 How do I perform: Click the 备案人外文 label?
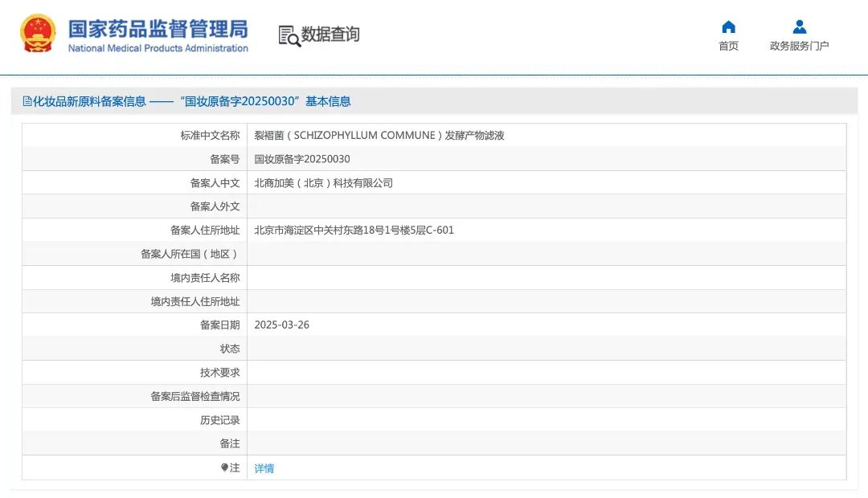(x=215, y=206)
